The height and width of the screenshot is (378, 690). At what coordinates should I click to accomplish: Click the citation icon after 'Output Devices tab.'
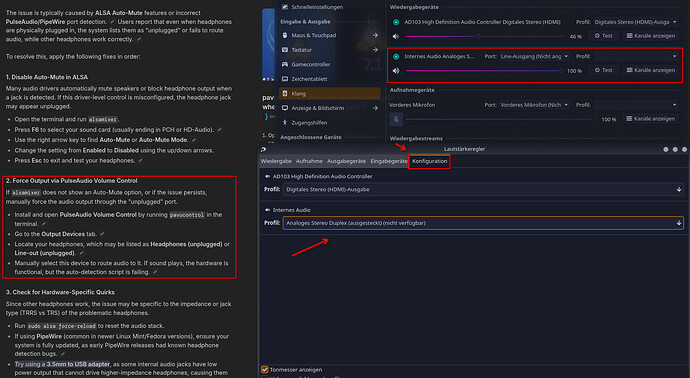(x=102, y=234)
